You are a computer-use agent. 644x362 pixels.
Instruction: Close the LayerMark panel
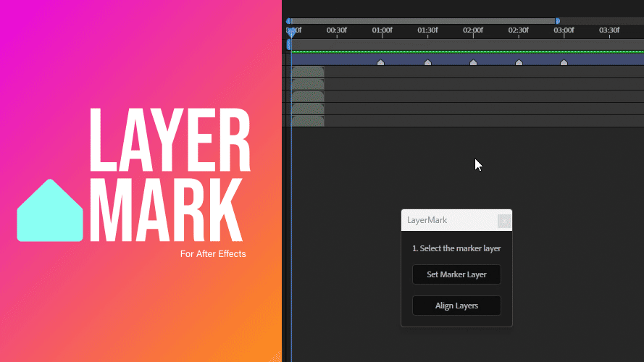(504, 221)
